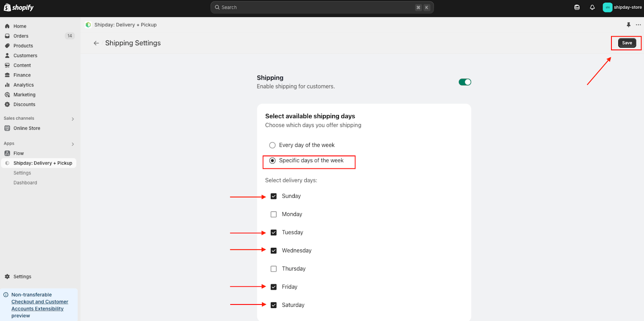The height and width of the screenshot is (321, 644).
Task: Check the Monday delivery day box
Action: coord(274,214)
